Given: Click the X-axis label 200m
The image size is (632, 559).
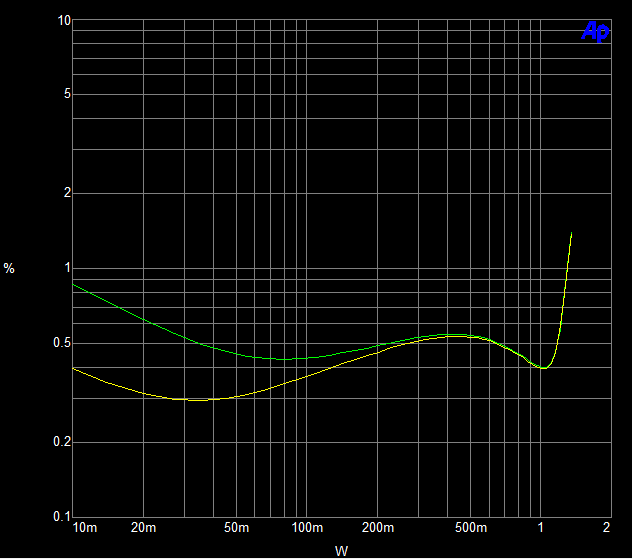Looking at the screenshot, I should [378, 528].
